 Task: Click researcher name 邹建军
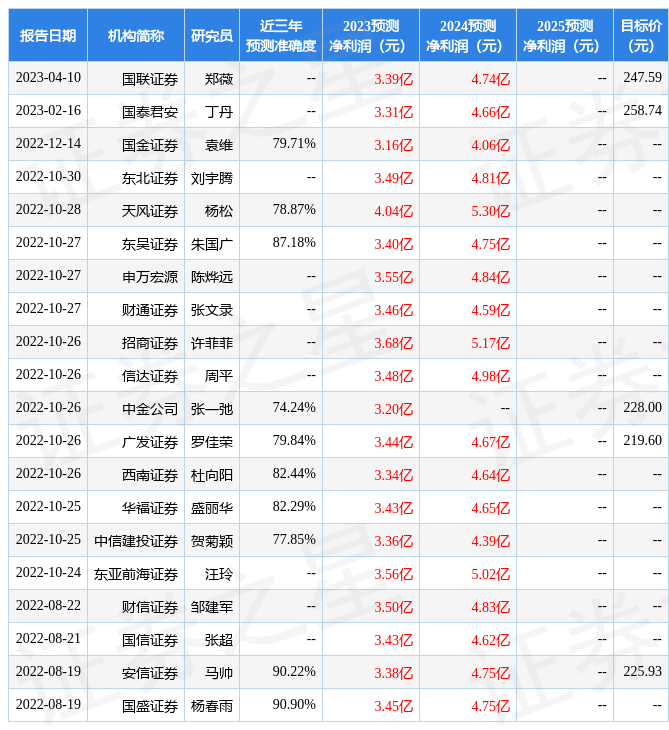(x=212, y=607)
